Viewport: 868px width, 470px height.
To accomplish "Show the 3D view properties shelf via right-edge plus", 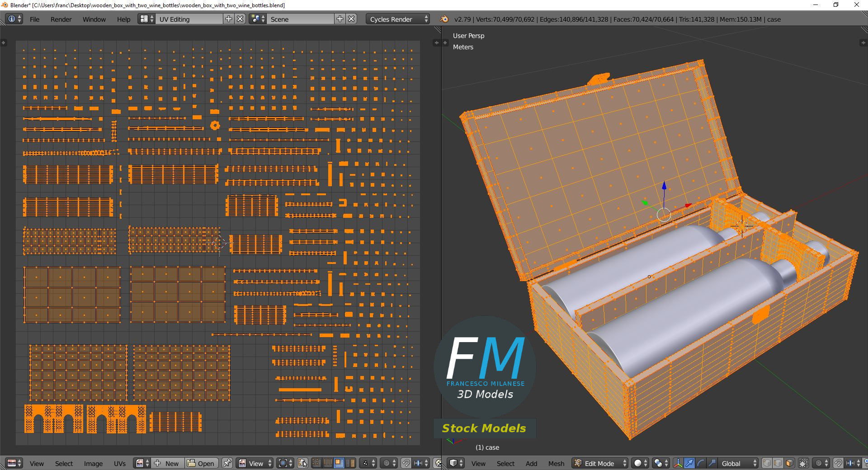I will coord(863,42).
